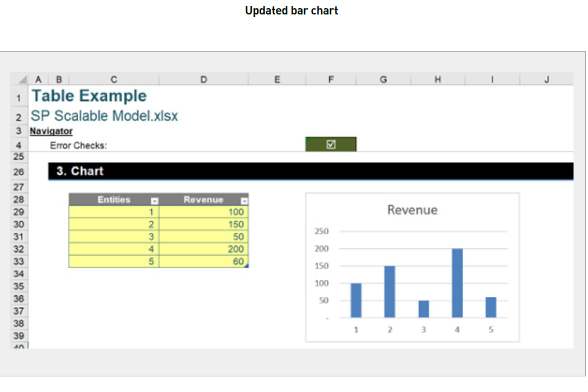Click column header C
The image size is (588, 392).
(x=113, y=79)
